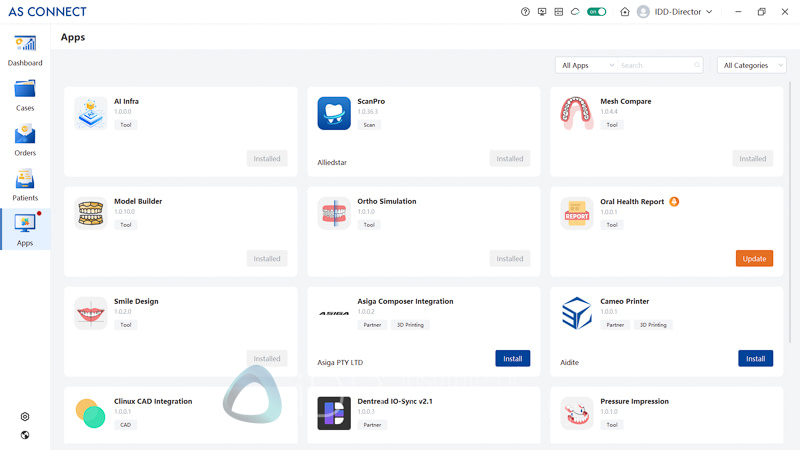Go to Cases in the sidebar
This screenshot has height=450, width=800.
pos(25,95)
